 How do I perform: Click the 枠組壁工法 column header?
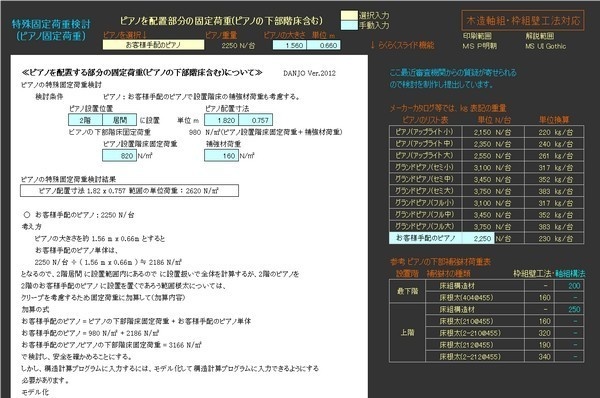[x=532, y=273]
